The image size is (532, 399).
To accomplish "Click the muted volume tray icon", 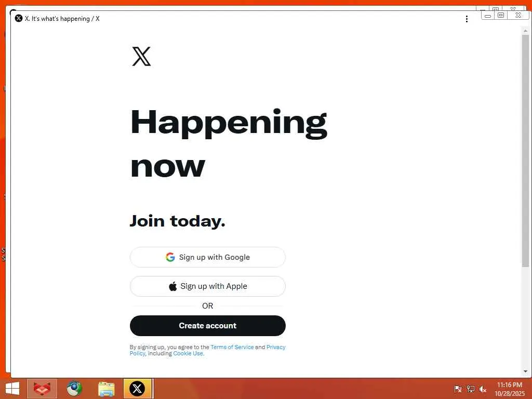I will coord(483,389).
